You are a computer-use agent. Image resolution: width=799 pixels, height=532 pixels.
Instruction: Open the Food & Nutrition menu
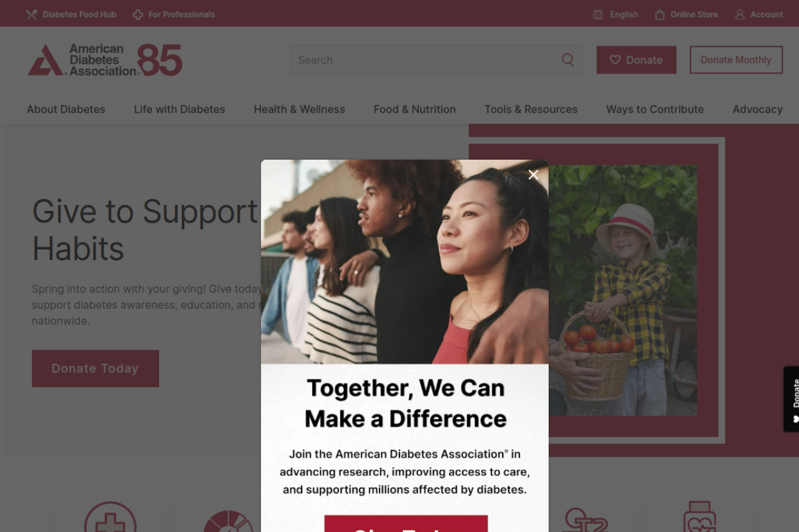click(414, 109)
